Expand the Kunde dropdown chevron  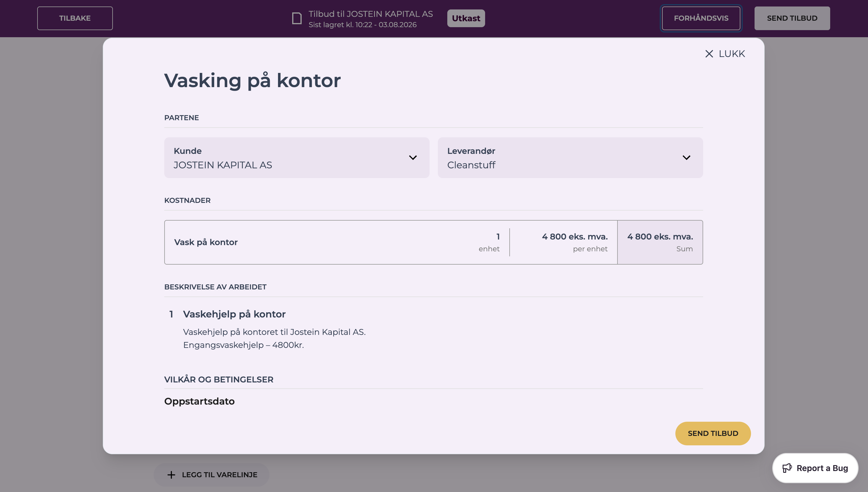[413, 158]
